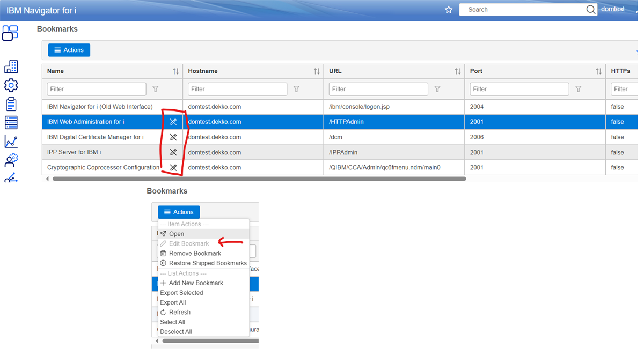Select Restore Shipped Bookmarks menu entry
Viewport: 644px width, 356px height.
click(x=203, y=263)
